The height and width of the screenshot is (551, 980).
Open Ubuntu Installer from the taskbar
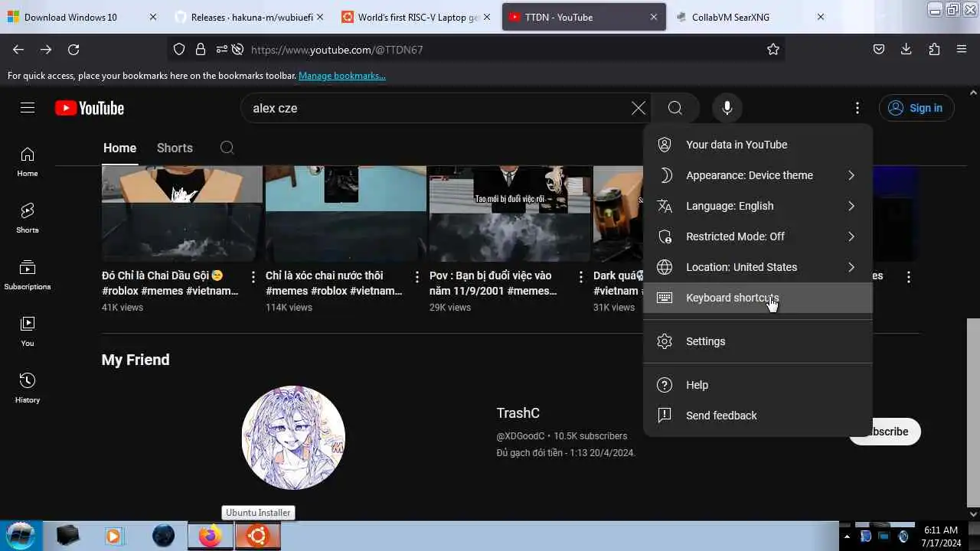pos(257,536)
